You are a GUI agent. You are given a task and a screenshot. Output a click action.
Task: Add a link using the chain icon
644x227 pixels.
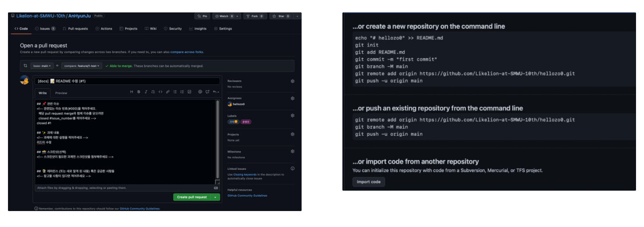(x=168, y=92)
